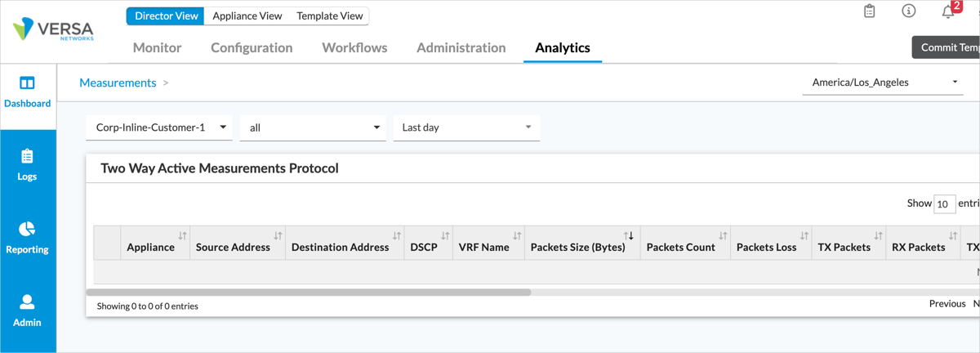Switch to Director View
This screenshot has width=980, height=353.
[166, 16]
